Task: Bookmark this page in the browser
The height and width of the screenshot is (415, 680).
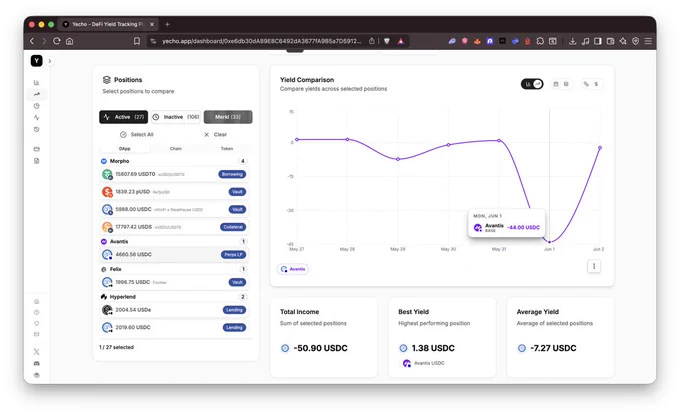Action: [137, 41]
